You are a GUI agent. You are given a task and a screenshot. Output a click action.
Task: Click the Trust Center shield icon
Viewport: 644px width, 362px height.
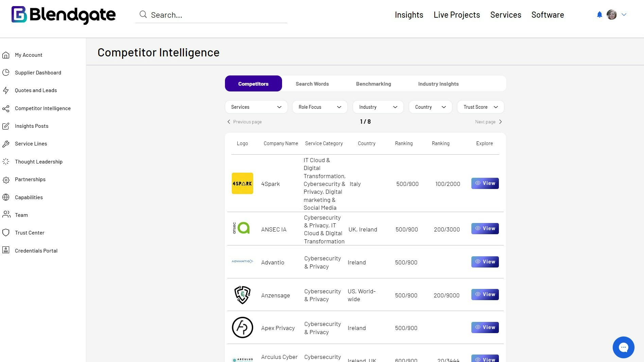6,233
